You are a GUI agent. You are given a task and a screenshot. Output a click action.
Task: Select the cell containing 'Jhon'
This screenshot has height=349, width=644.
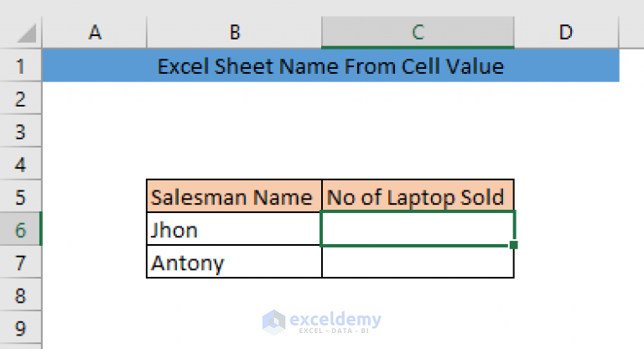234,230
